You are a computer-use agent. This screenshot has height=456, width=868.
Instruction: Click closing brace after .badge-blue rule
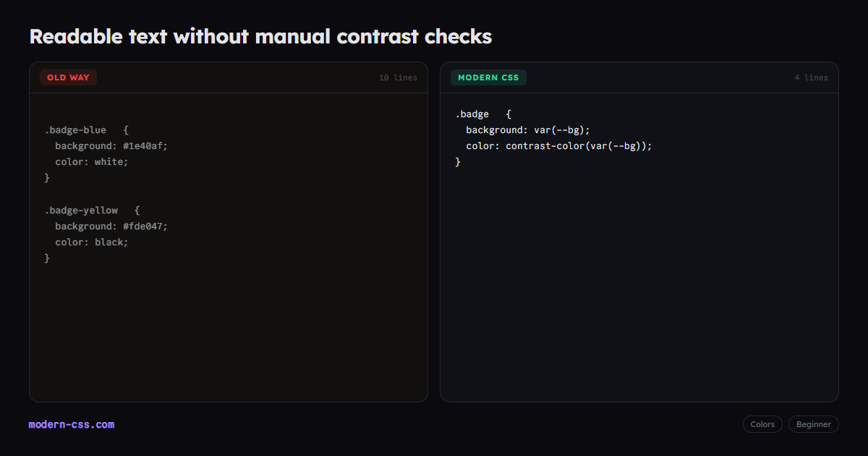click(47, 177)
